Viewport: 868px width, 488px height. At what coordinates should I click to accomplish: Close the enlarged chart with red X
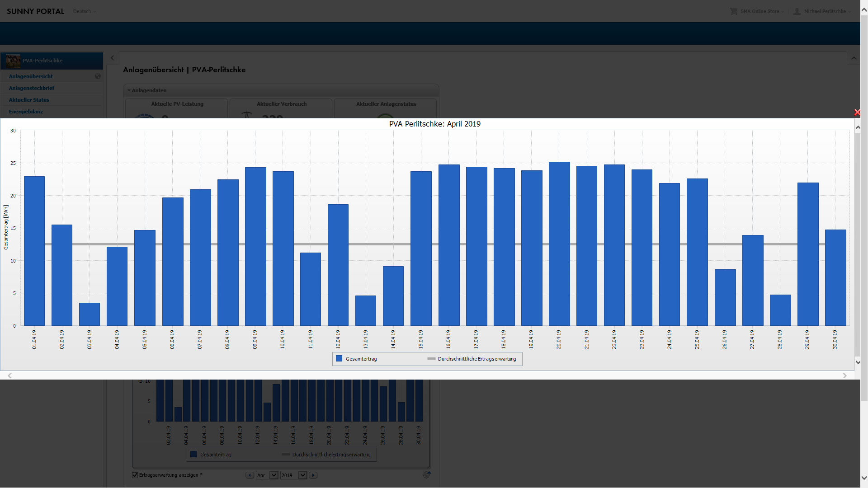click(857, 113)
